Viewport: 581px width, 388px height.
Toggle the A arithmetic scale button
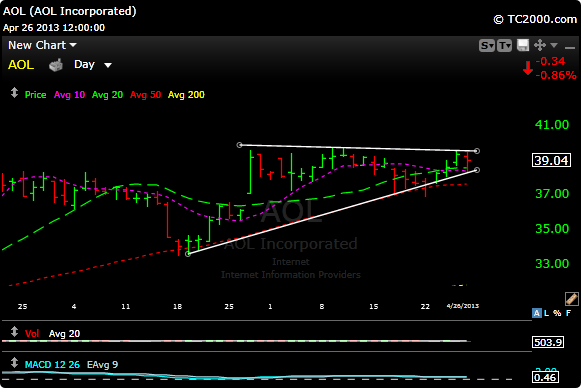coord(536,313)
